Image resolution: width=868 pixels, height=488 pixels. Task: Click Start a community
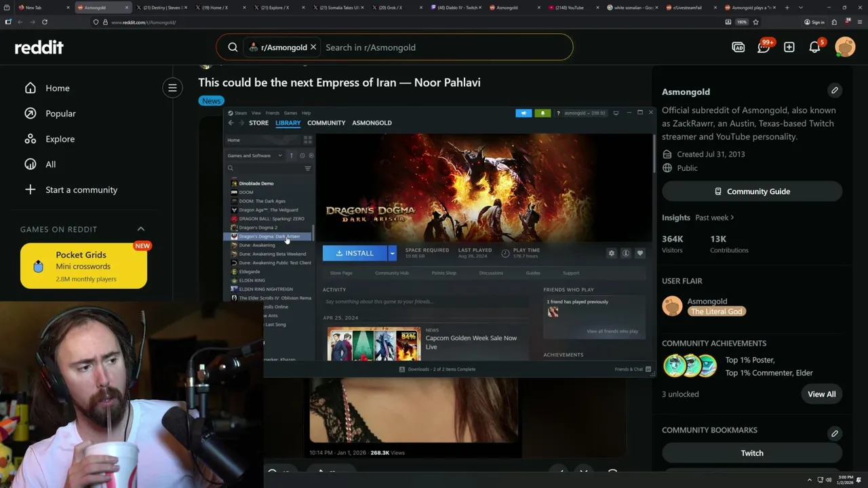click(81, 190)
